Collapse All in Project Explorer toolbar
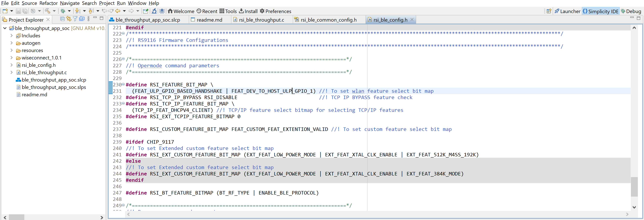 point(62,19)
